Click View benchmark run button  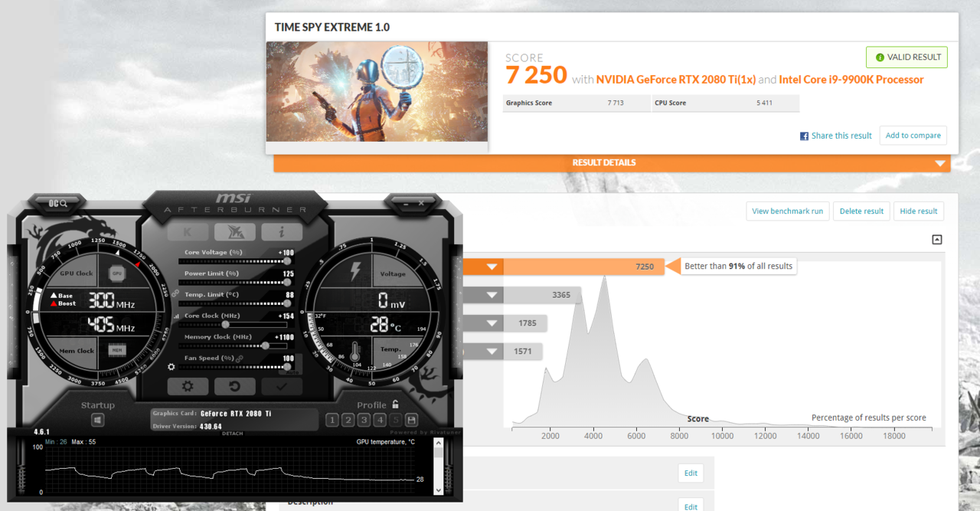(x=788, y=211)
